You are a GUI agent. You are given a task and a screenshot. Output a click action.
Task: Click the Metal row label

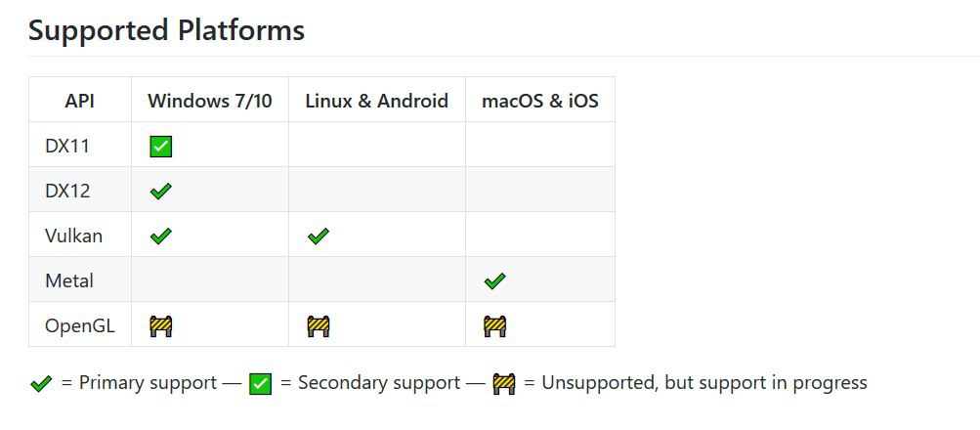click(69, 281)
